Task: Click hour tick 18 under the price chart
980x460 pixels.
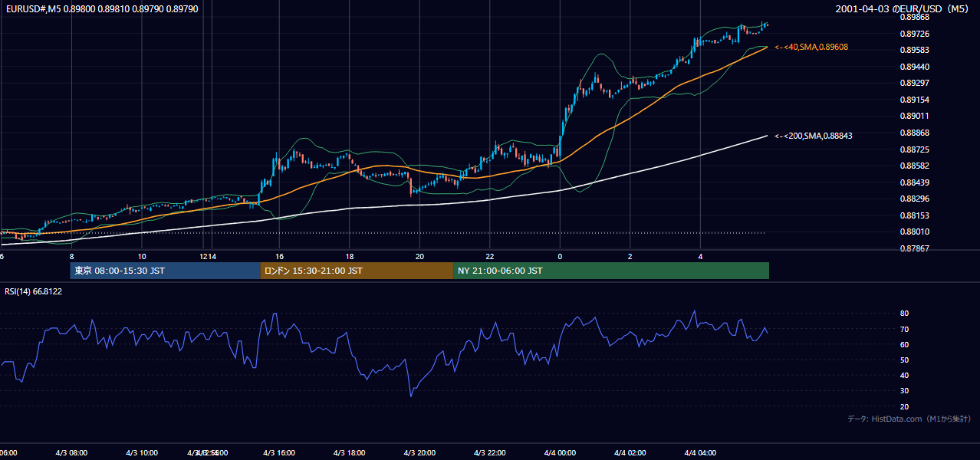Action: (349, 256)
